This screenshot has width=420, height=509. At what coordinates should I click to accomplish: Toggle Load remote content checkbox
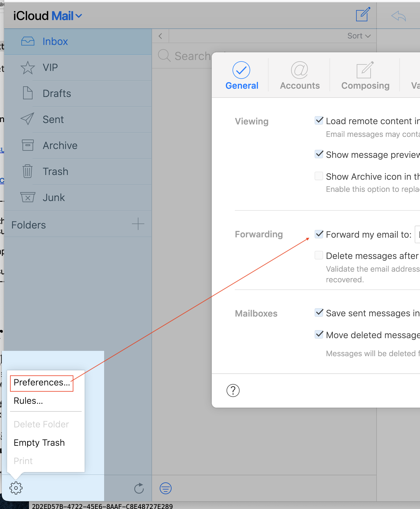pos(319,120)
